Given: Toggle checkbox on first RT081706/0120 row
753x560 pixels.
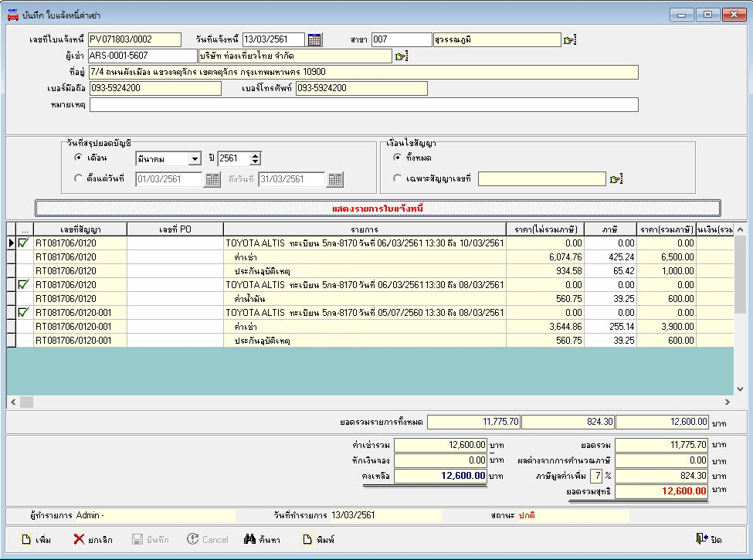Looking at the screenshot, I should tap(23, 243).
